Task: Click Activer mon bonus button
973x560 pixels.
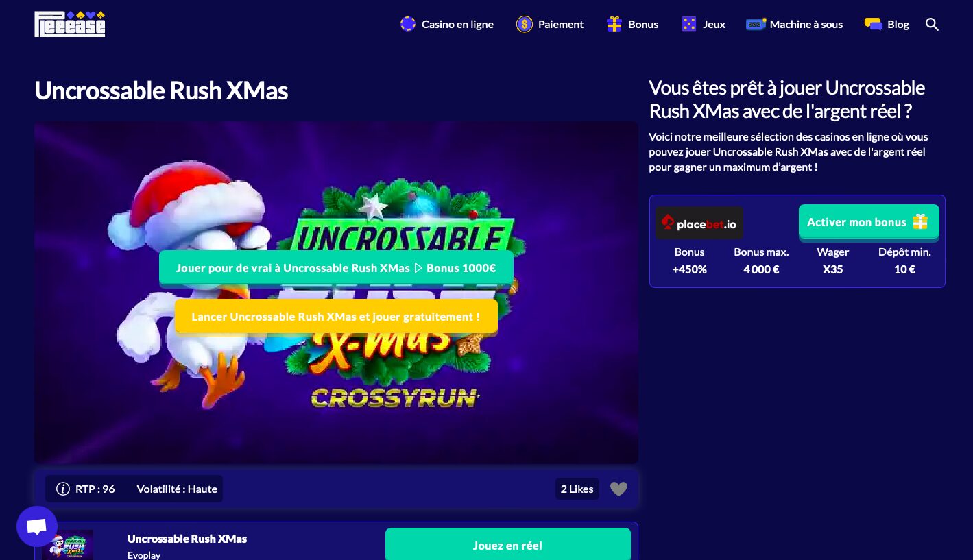Action: (869, 222)
